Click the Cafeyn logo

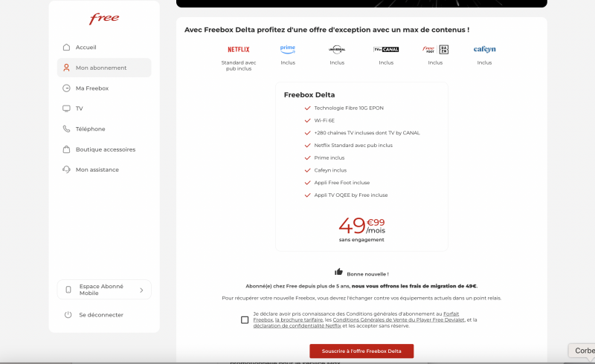[484, 50]
